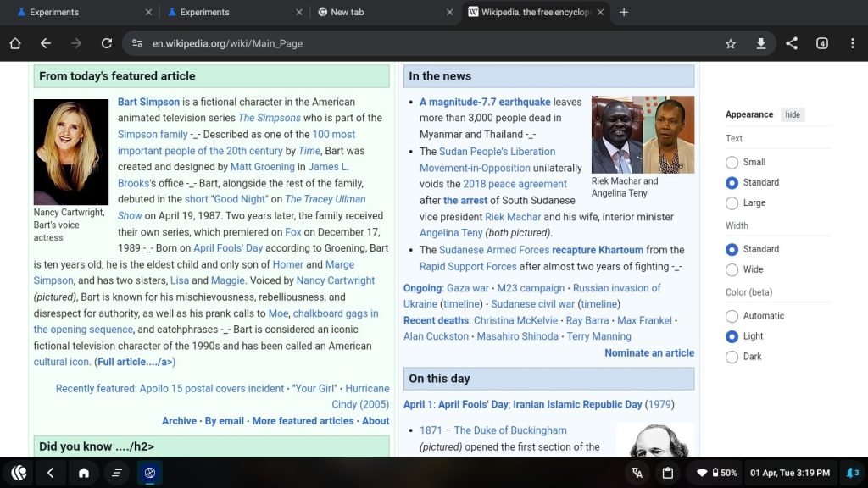Open the Bart Simpson article link
The height and width of the screenshot is (488, 868).
(148, 102)
